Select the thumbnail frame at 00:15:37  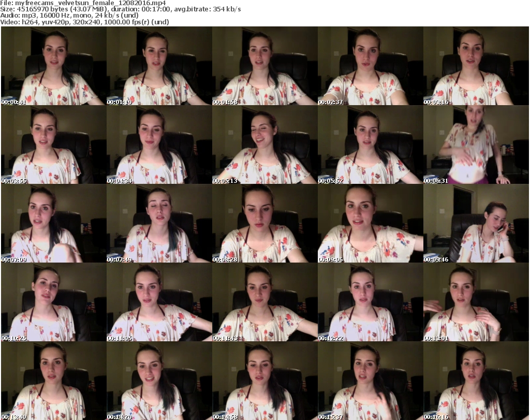(370, 381)
